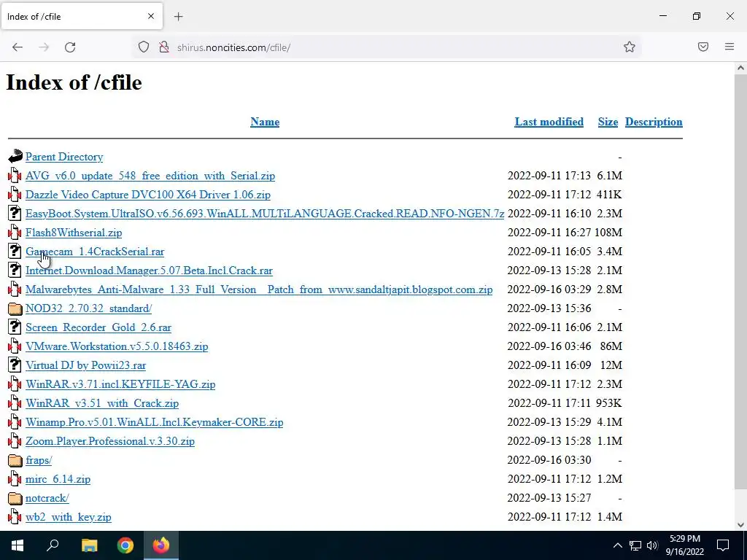Screen dimensions: 747x560
Task: Open the NOD32 2.70.32 standard folder
Action: click(x=88, y=308)
